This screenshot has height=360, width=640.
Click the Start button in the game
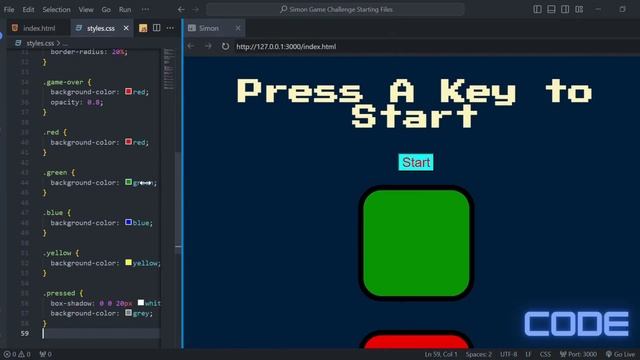[x=416, y=162]
